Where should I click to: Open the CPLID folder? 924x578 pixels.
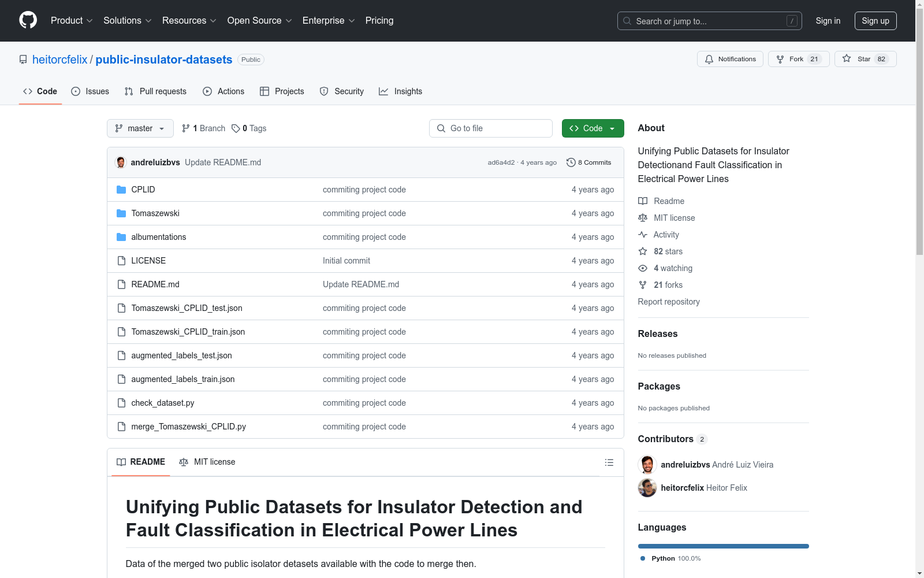coord(143,190)
